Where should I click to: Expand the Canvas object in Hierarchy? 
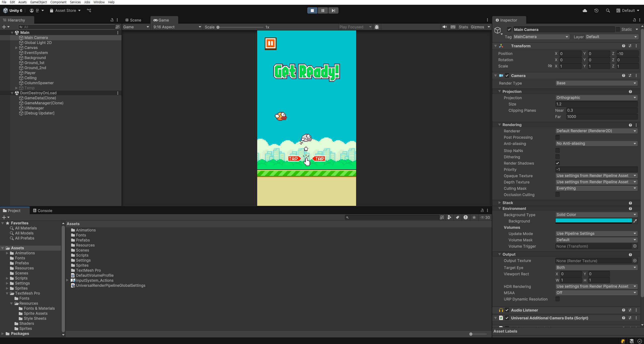pyautogui.click(x=16, y=48)
